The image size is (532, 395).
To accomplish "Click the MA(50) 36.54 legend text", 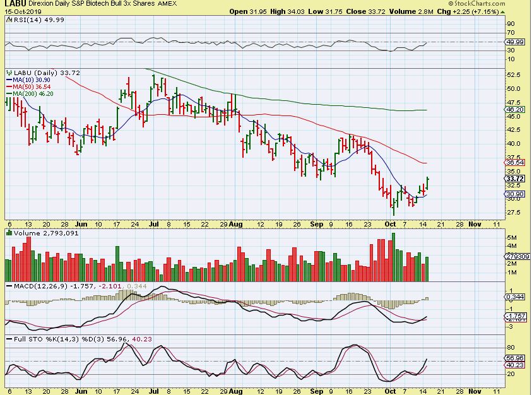I will coord(31,87).
